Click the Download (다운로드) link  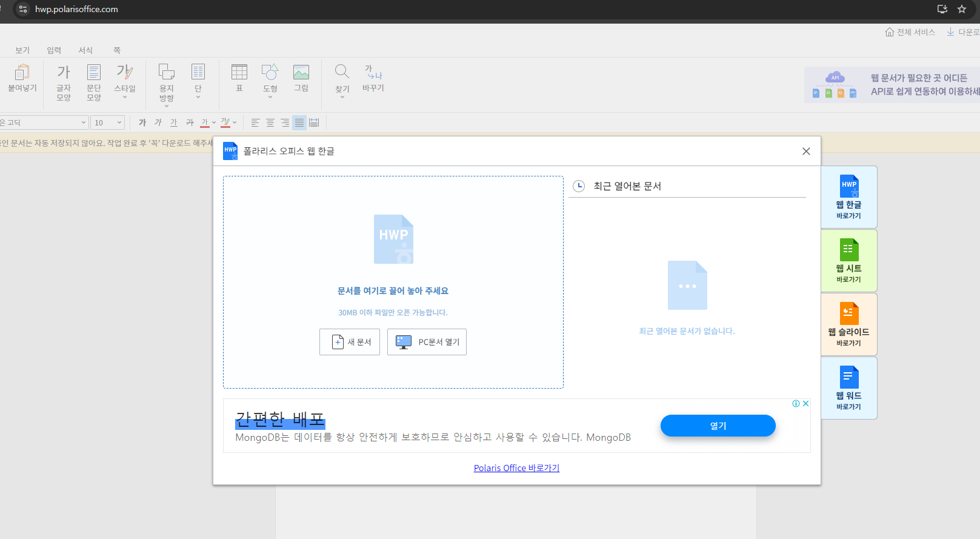964,32
